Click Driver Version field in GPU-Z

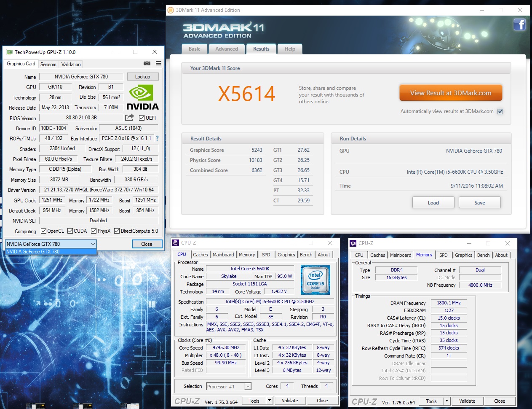(99, 190)
